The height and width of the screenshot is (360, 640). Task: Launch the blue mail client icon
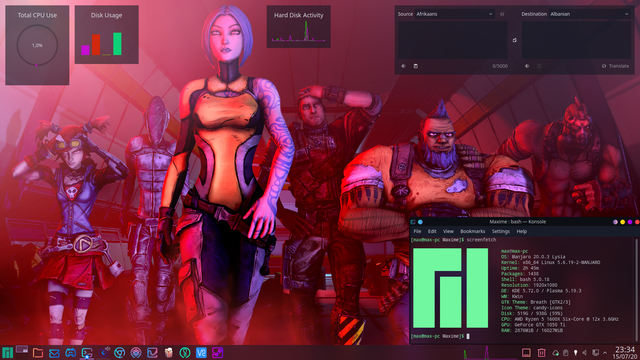point(54,353)
